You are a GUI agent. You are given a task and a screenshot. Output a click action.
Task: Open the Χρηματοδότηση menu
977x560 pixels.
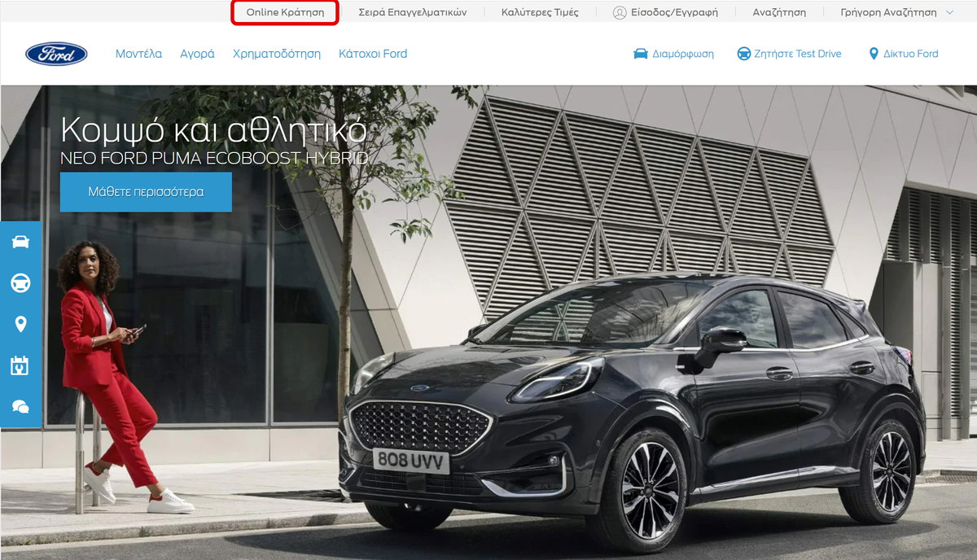pos(276,54)
